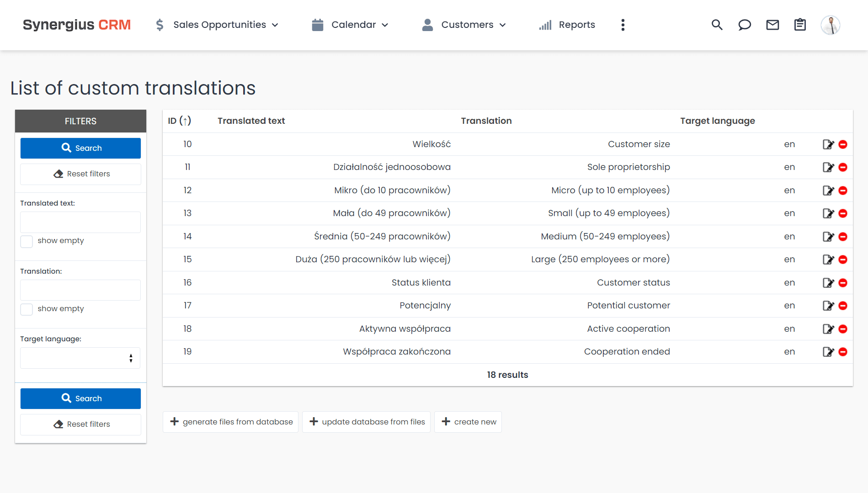Image resolution: width=868 pixels, height=493 pixels.
Task: Open the Target language dropdown
Action: (x=80, y=358)
